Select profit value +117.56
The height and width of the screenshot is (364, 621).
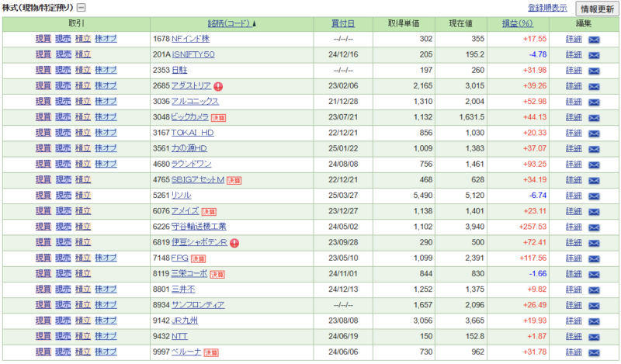click(x=533, y=258)
